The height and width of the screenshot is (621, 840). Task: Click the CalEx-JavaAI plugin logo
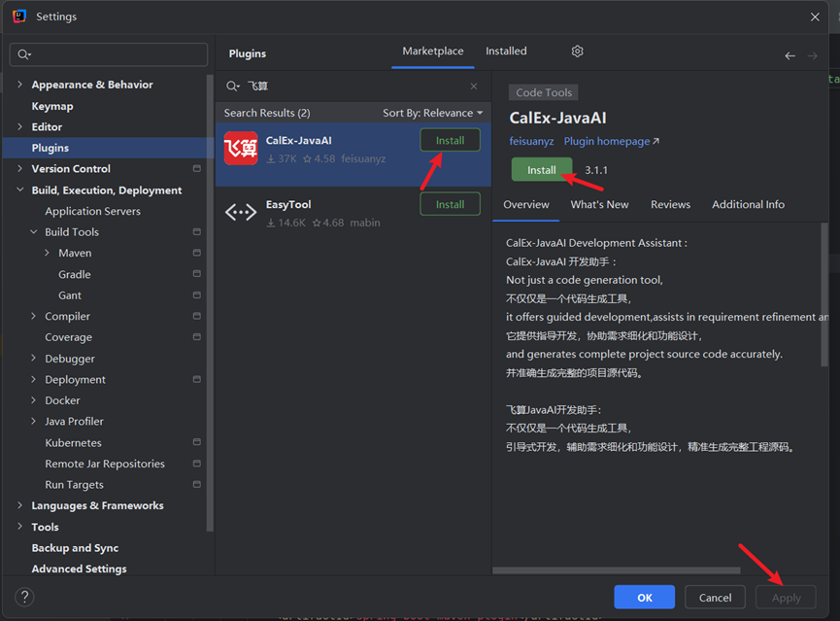point(241,148)
